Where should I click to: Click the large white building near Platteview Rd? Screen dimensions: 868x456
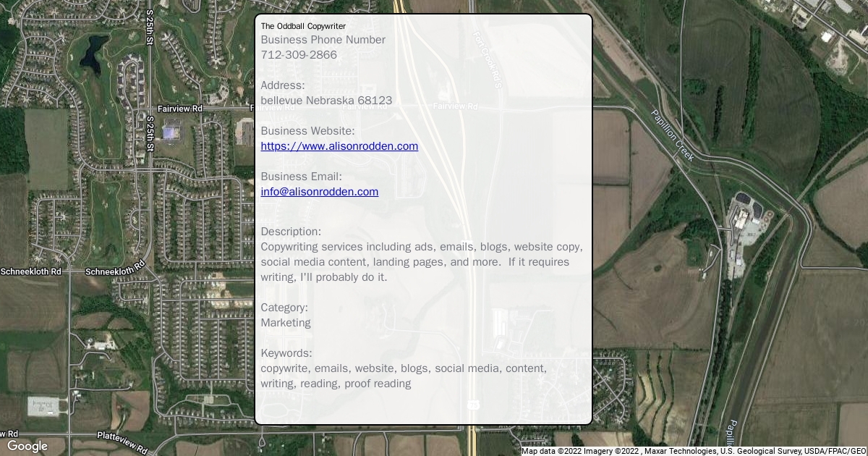(x=43, y=406)
